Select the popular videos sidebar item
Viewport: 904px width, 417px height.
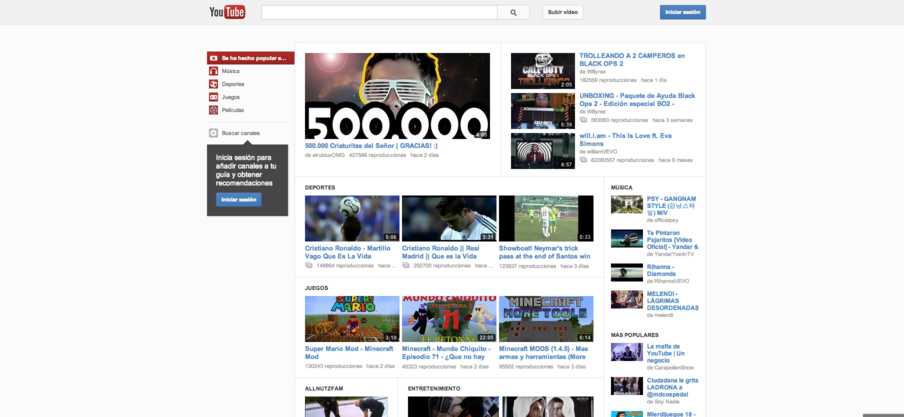[x=251, y=58]
